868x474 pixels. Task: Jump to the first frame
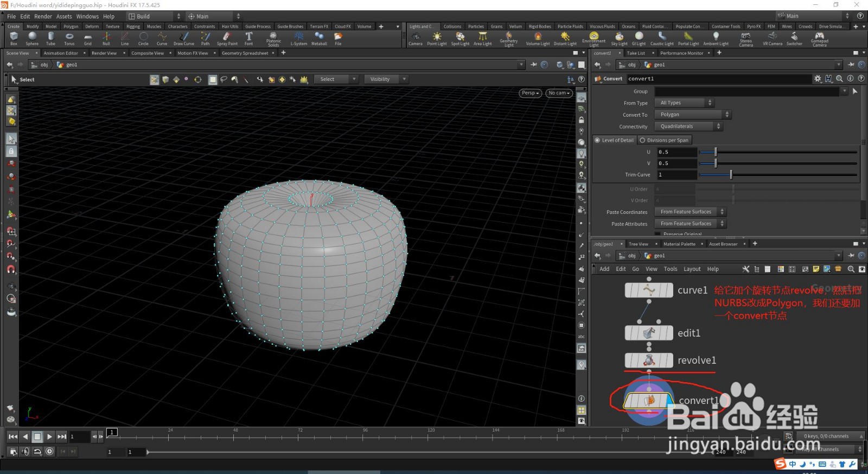[13, 437]
